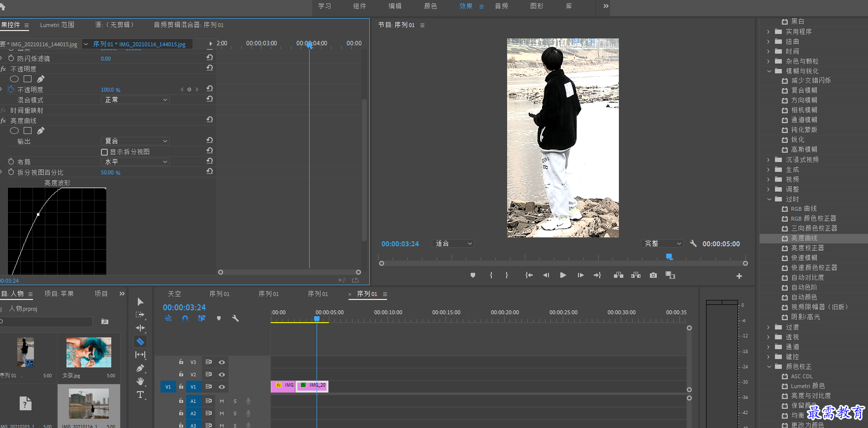Click the program monitor scrub bar playhead
Viewport: 868px width, 428px height.
point(669,257)
